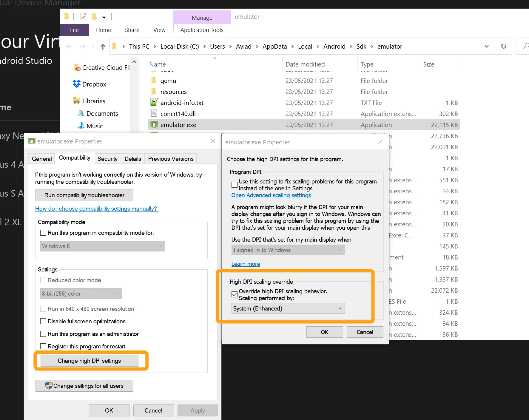This screenshot has height=420, width=529.
Task: Click the navigation pane scroll up arrow
Action: pos(134,62)
